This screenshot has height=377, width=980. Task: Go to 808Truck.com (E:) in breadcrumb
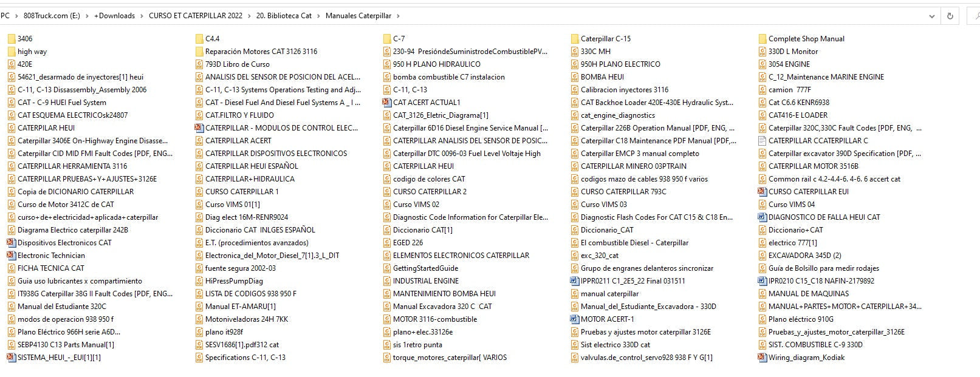tap(52, 16)
